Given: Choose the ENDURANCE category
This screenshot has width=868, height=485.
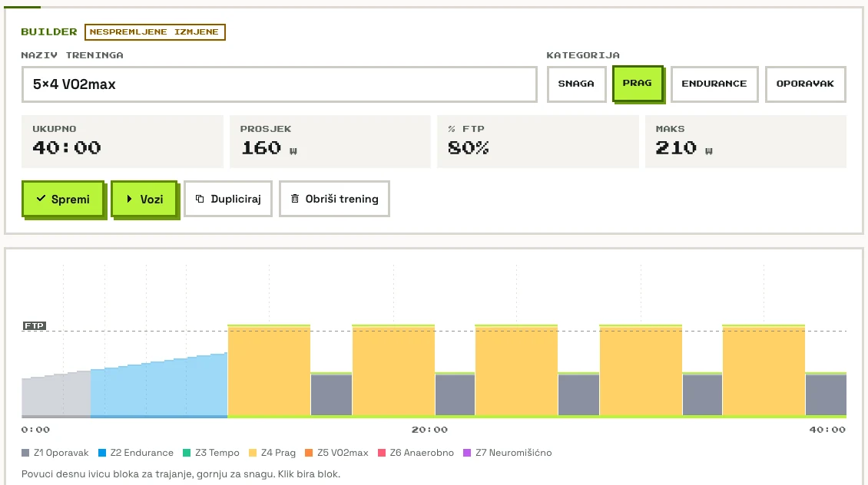Looking at the screenshot, I should [714, 84].
